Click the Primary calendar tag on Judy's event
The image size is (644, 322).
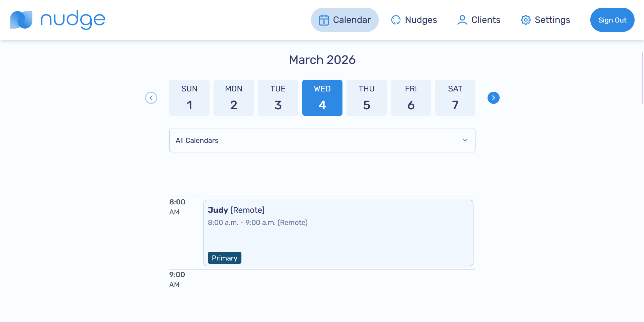[224, 258]
